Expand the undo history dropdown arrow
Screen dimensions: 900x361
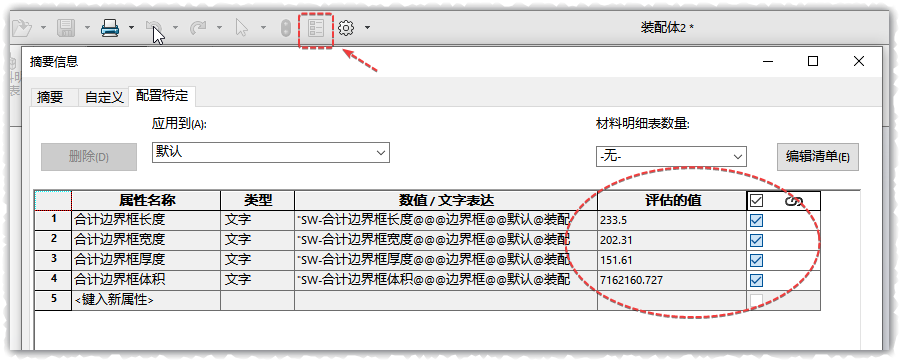[175, 27]
